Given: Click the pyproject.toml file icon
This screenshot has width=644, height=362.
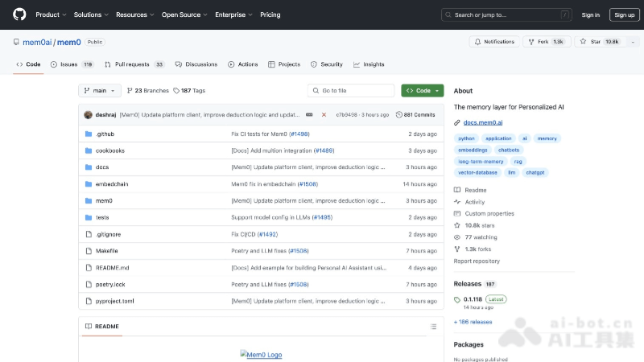Looking at the screenshot, I should coord(89,301).
